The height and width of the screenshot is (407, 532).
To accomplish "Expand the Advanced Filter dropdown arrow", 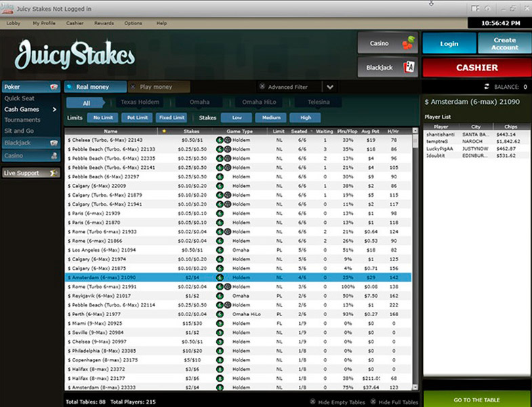I will tap(330, 87).
